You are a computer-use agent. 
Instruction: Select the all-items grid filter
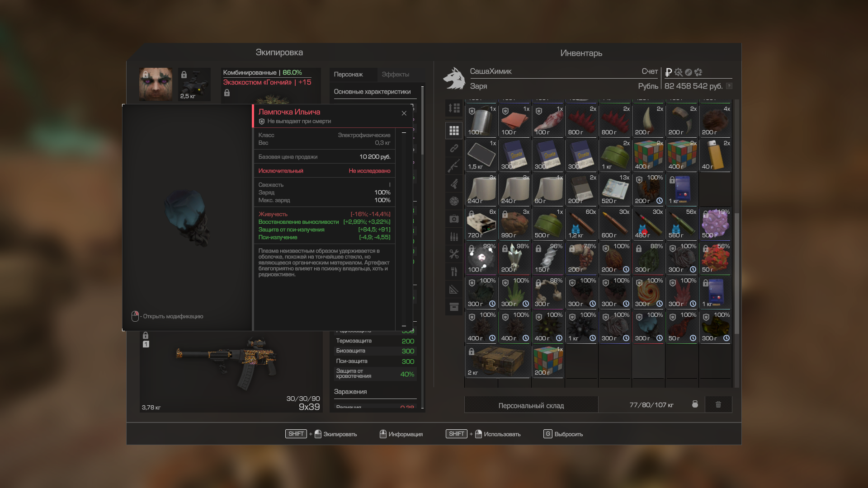point(454,131)
